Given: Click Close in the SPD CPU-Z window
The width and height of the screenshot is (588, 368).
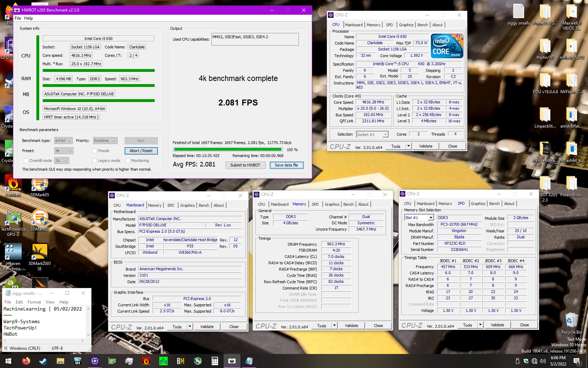Looking at the screenshot, I should (x=524, y=325).
